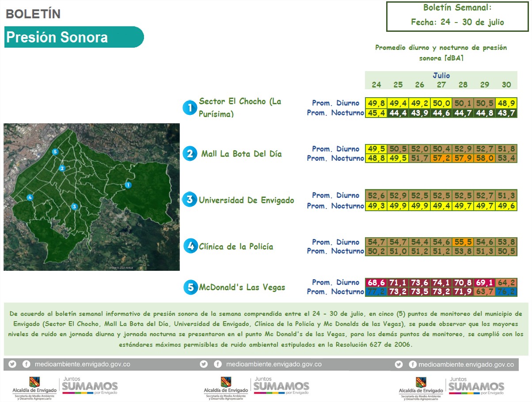
Task: Open the rightmost medioambiente.envigado.gov.co link
Action: [x=466, y=364]
